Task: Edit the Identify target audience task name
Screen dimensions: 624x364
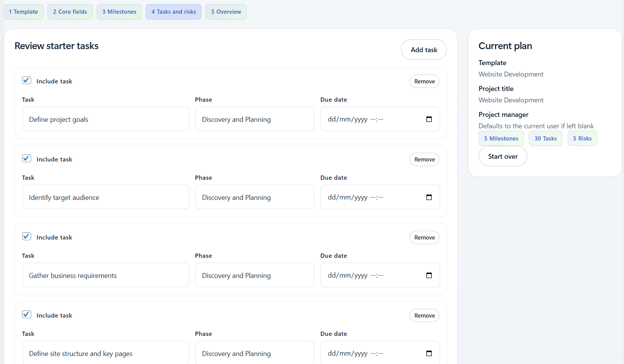Action: pos(106,197)
